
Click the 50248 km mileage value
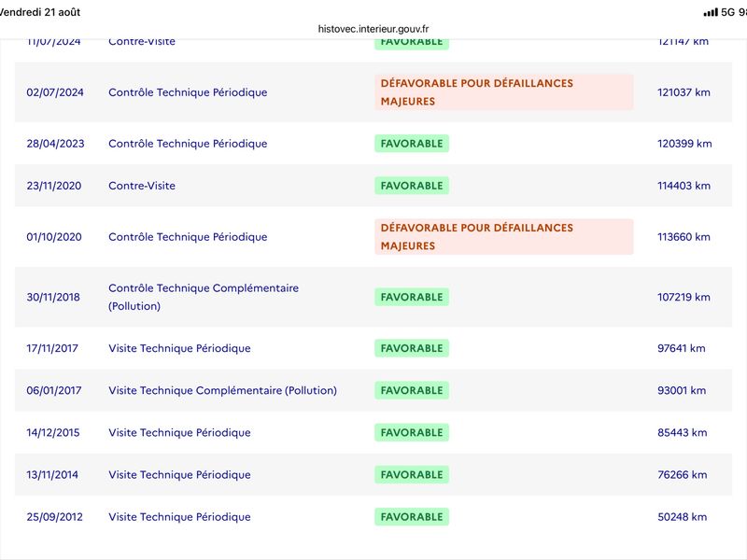click(683, 517)
